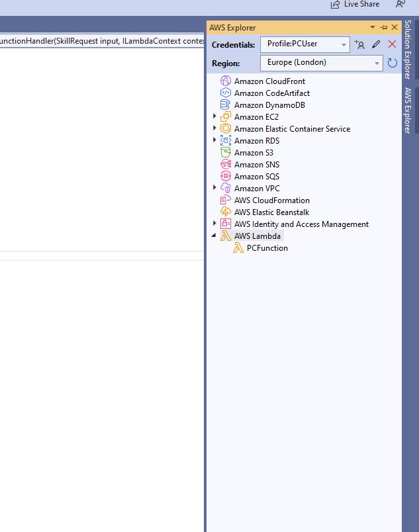Image resolution: width=419 pixels, height=532 pixels.
Task: Add a new credentials profile
Action: tap(359, 44)
